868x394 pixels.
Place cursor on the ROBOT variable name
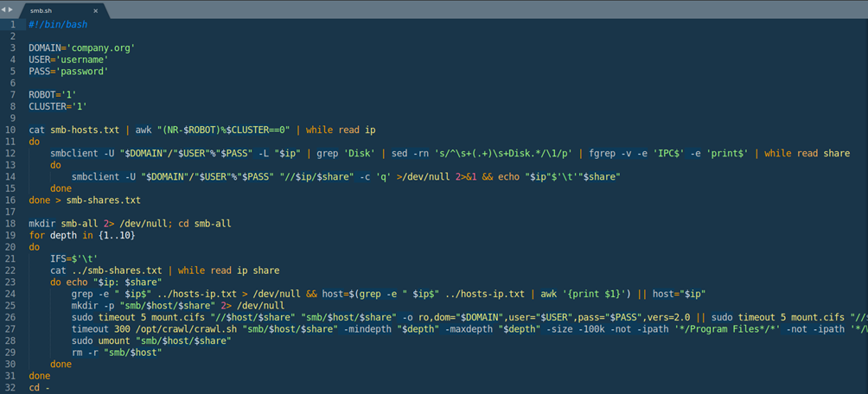[41, 95]
